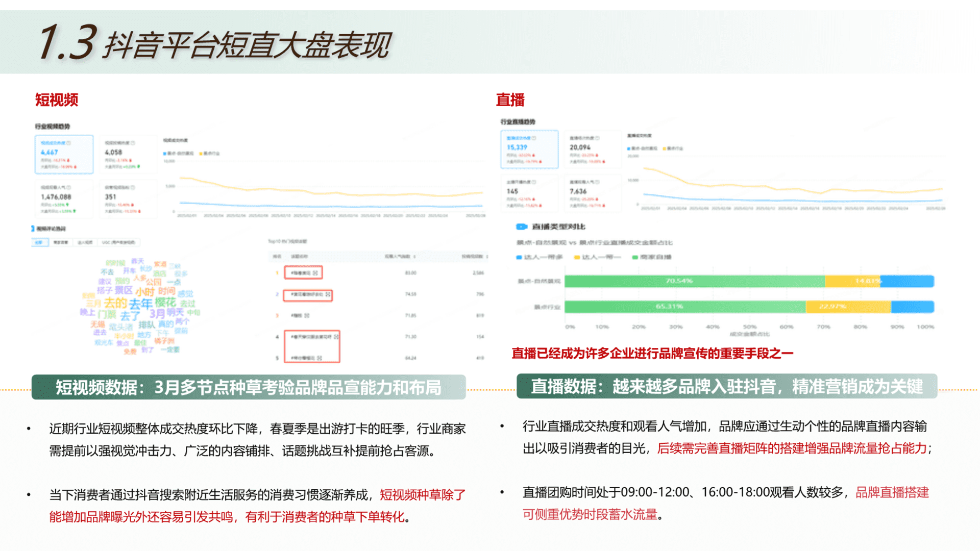Viewport: 980px width, 551px height.
Task: Select the 1,476,088 metric card
Action: (64, 199)
